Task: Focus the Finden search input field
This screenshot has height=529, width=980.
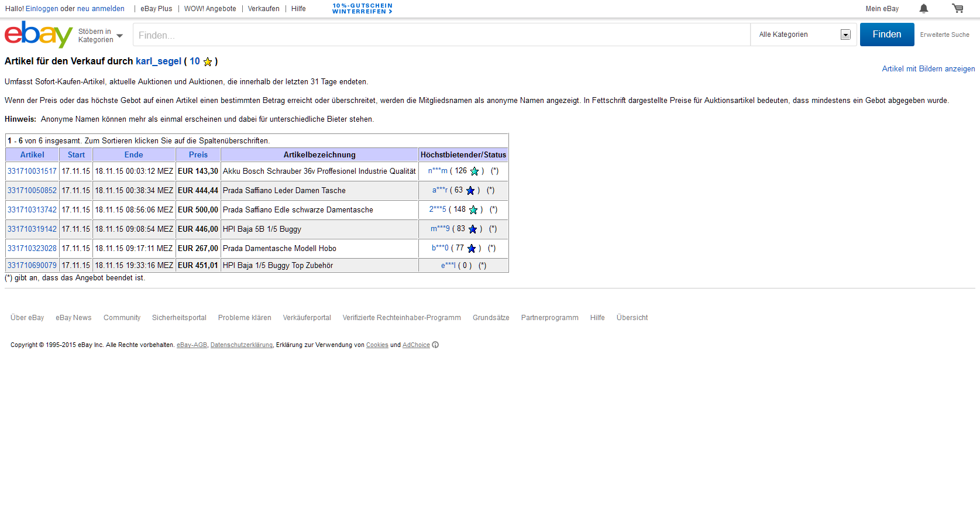Action: pos(441,35)
